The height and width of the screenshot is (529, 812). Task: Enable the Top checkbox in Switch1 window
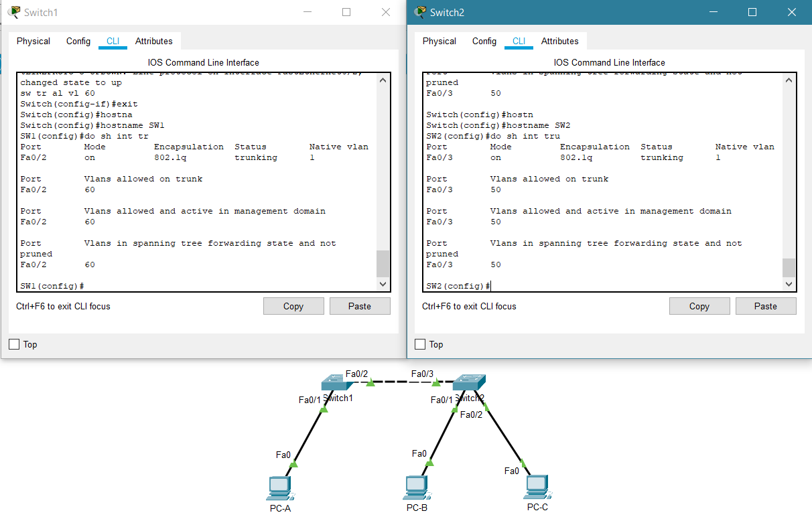click(x=14, y=344)
